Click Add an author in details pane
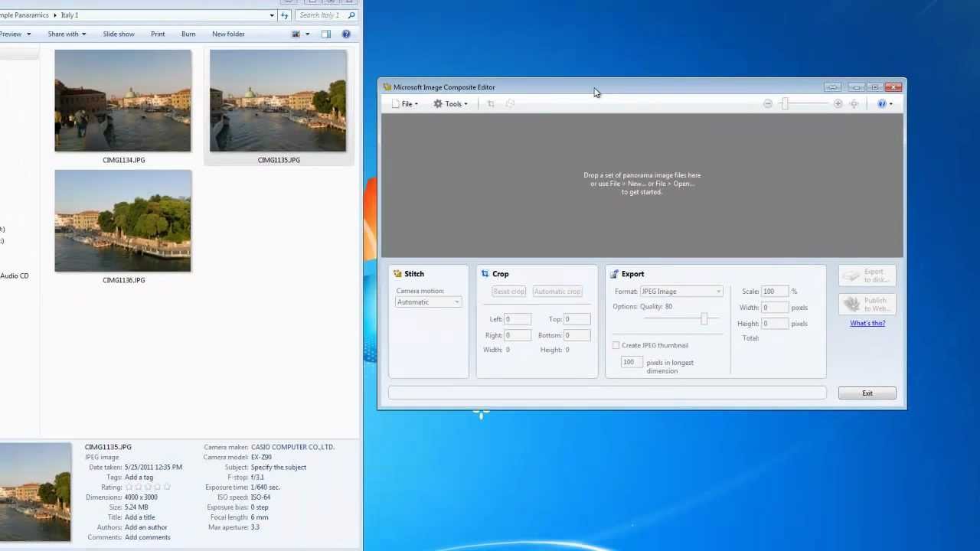 pyautogui.click(x=145, y=527)
